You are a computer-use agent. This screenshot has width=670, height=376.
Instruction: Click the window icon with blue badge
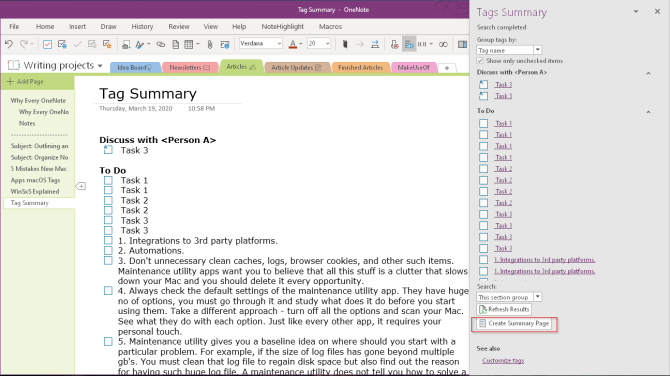coord(225,44)
